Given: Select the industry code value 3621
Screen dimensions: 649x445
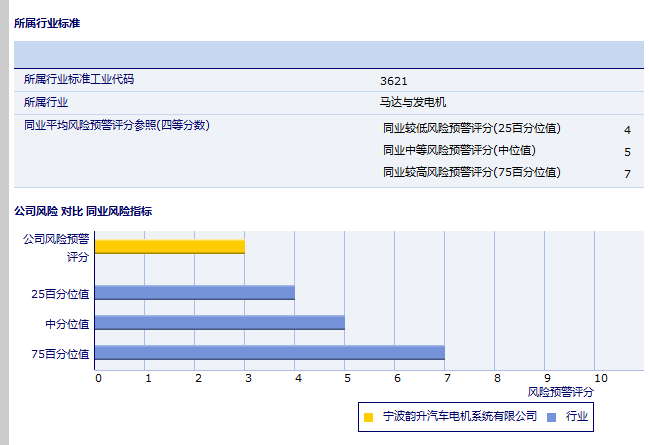Looking at the screenshot, I should 393,80.
